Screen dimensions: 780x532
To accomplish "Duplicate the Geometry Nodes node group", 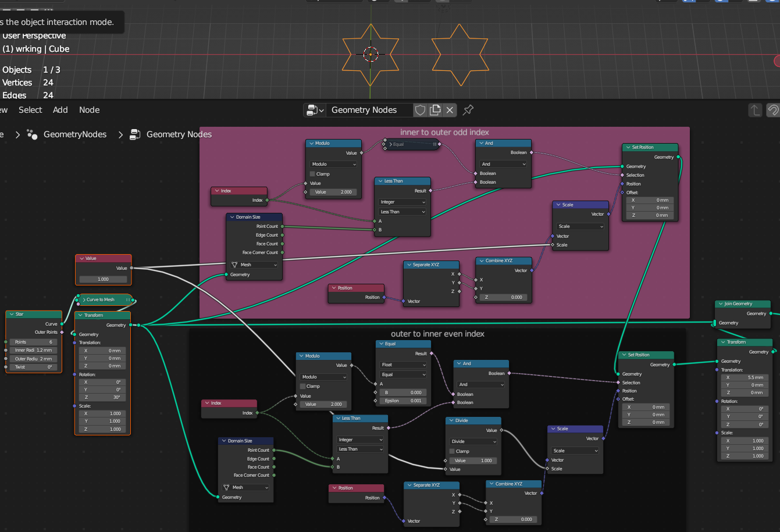I will click(435, 110).
